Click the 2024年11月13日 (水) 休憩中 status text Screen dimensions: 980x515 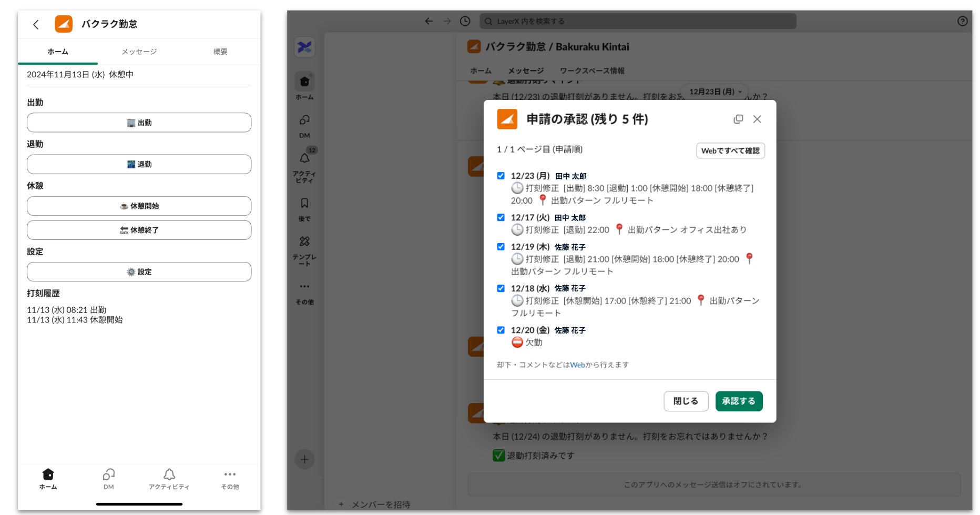tap(80, 75)
